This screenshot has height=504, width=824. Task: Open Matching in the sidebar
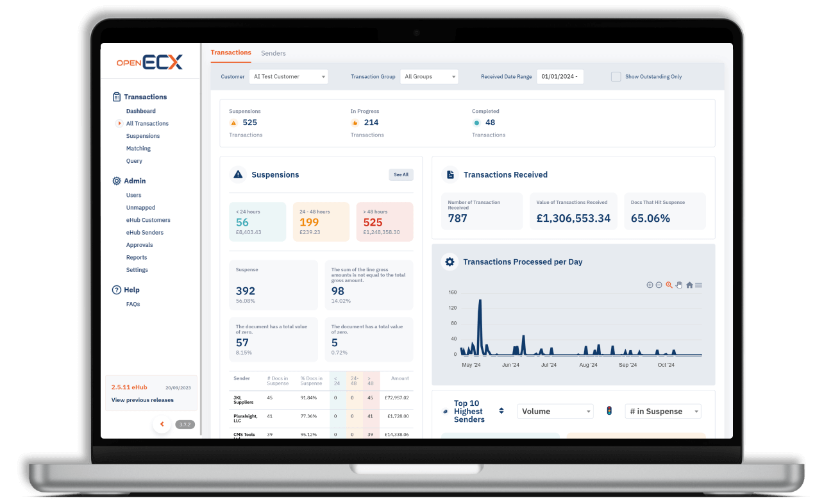pos(139,148)
